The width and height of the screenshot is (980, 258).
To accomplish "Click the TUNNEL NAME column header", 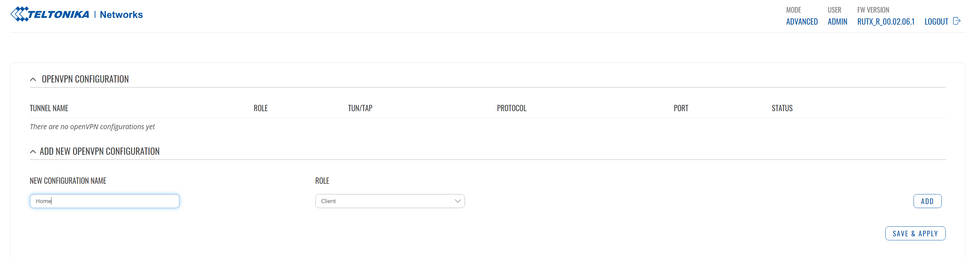I will click(49, 108).
